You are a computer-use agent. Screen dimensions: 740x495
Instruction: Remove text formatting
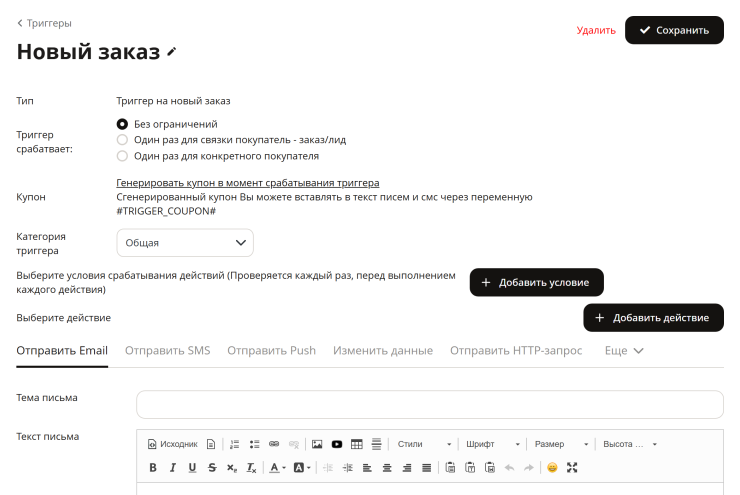click(251, 468)
